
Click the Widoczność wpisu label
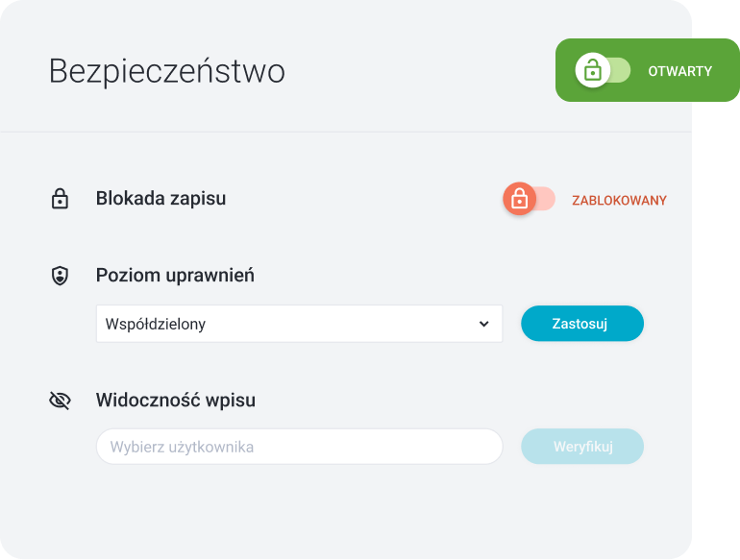pos(176,400)
